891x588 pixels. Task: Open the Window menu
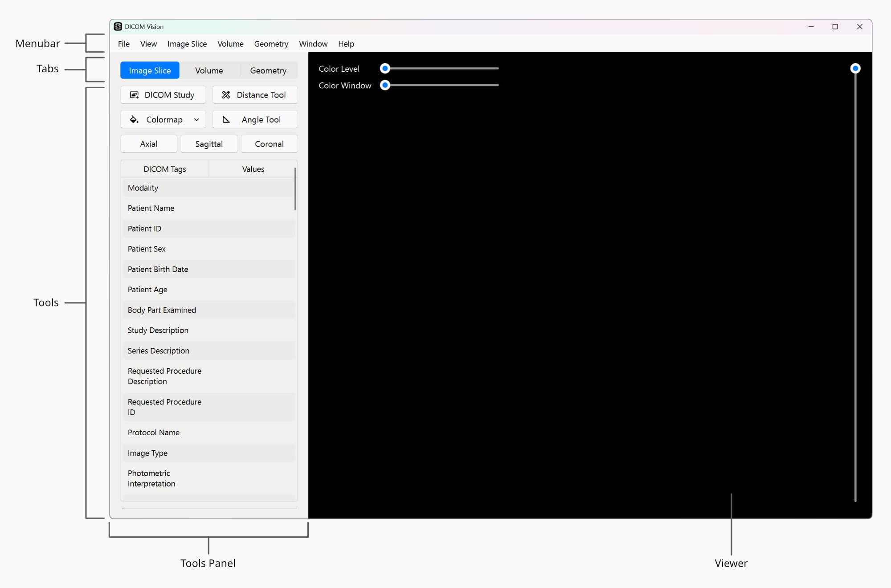tap(313, 44)
